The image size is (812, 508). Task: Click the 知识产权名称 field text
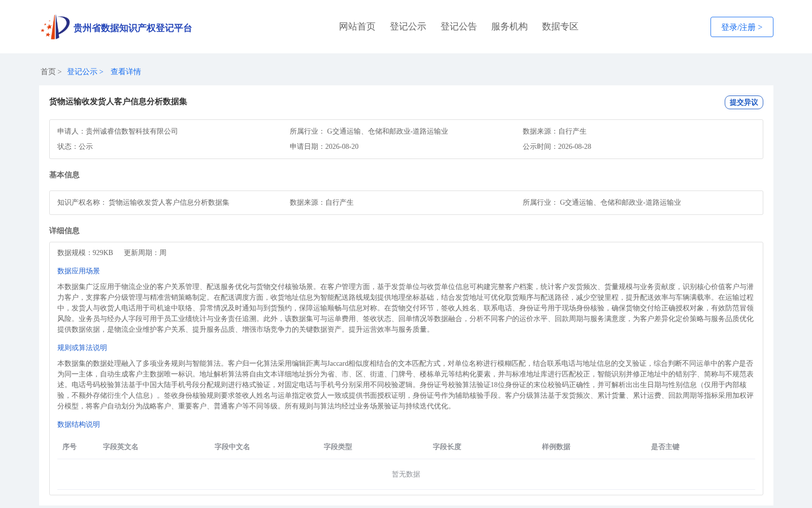pos(143,202)
